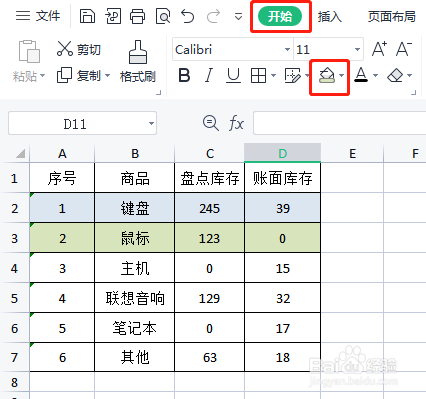The image size is (426, 399).
Task: Apply the font color A icon
Action: (361, 75)
